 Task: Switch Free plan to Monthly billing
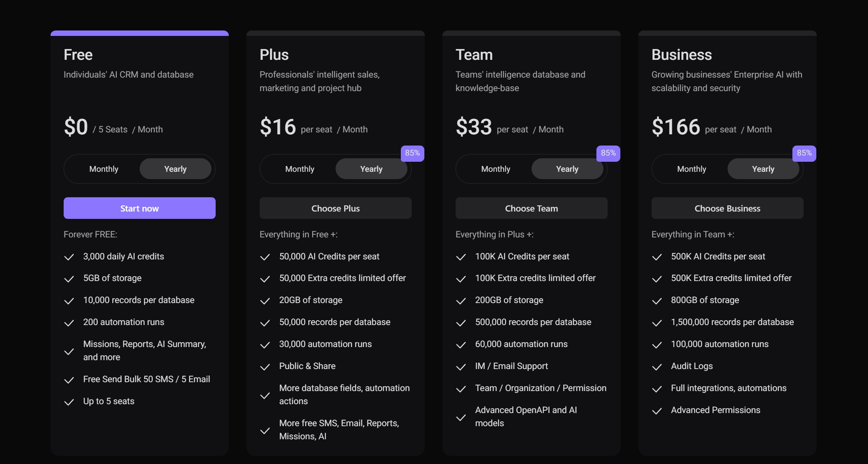tap(104, 169)
